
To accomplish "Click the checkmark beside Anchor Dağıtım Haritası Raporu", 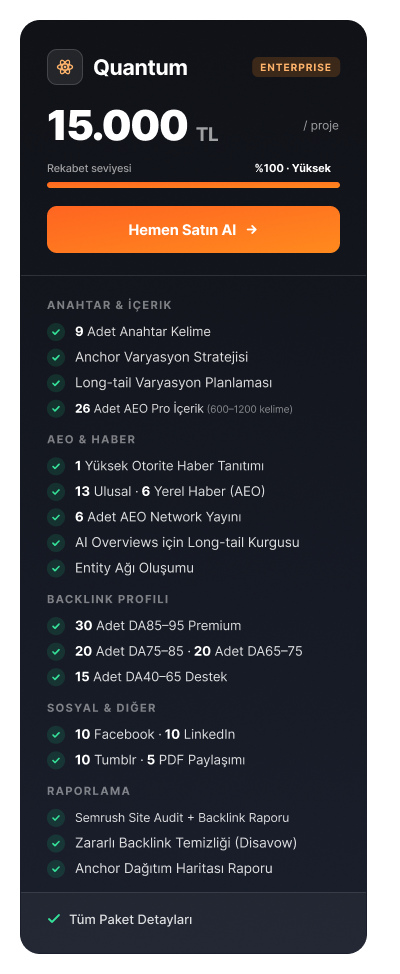I will tap(56, 868).
